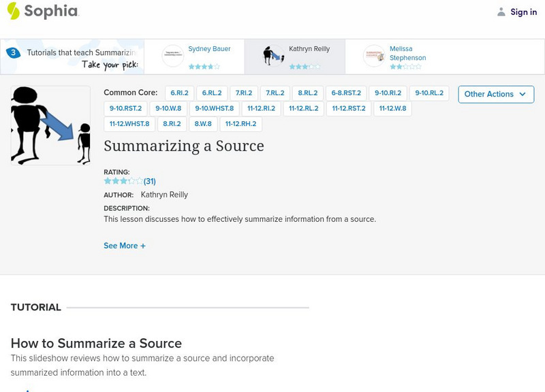
Task: Click the 8.RI.2 standard tag
Action: [172, 124]
